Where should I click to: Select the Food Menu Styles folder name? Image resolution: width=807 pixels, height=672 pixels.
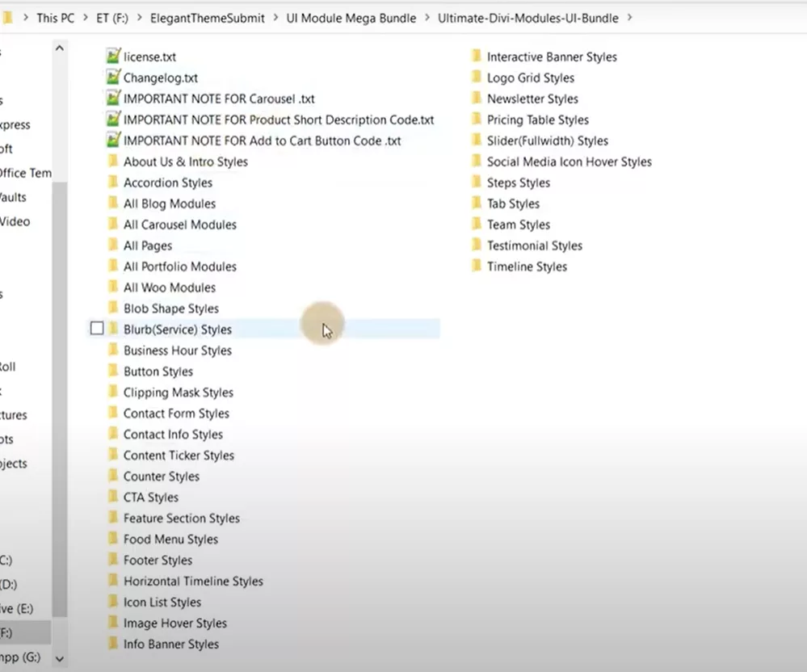171,540
